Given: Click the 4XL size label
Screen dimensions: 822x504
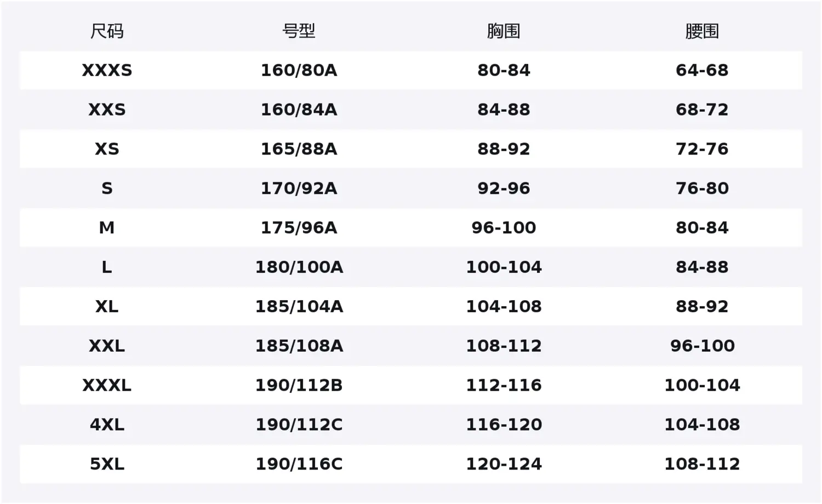Looking at the screenshot, I should pos(107,425).
